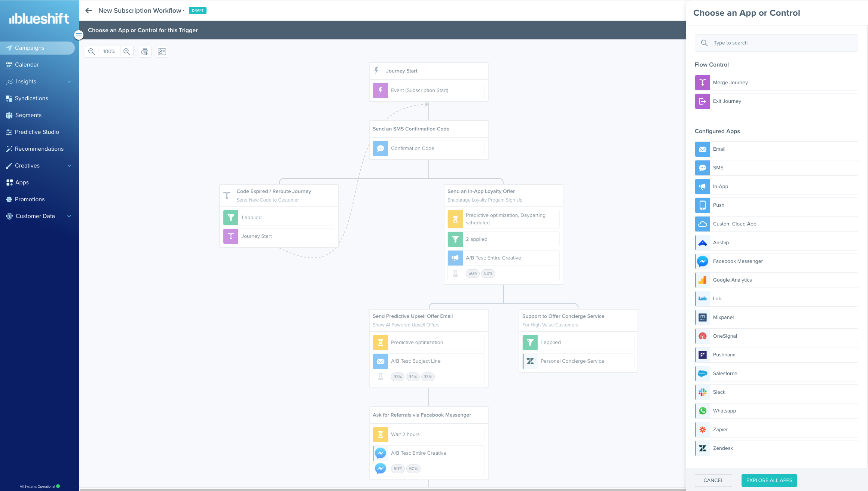Image resolution: width=868 pixels, height=491 pixels.
Task: Click the 1 applied filter under Concierge Service
Action: [578, 343]
